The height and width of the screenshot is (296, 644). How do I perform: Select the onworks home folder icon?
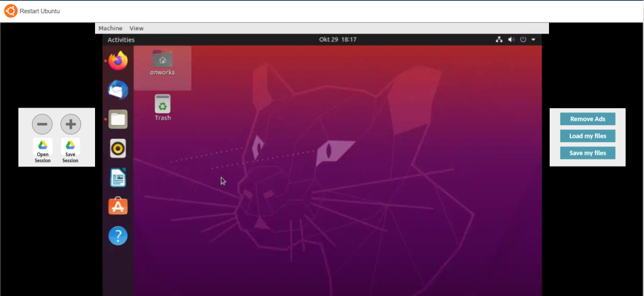[x=162, y=63]
